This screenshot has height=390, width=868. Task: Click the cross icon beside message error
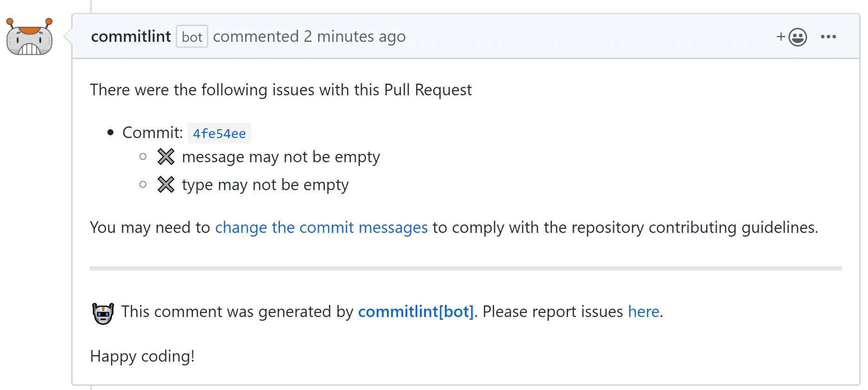point(166,157)
